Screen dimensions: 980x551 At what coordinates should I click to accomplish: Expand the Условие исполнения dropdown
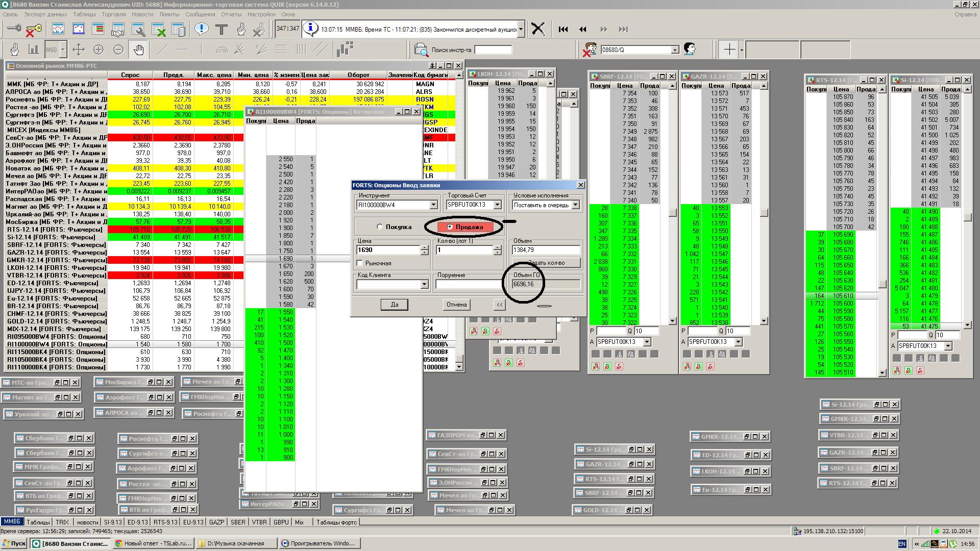click(x=575, y=205)
